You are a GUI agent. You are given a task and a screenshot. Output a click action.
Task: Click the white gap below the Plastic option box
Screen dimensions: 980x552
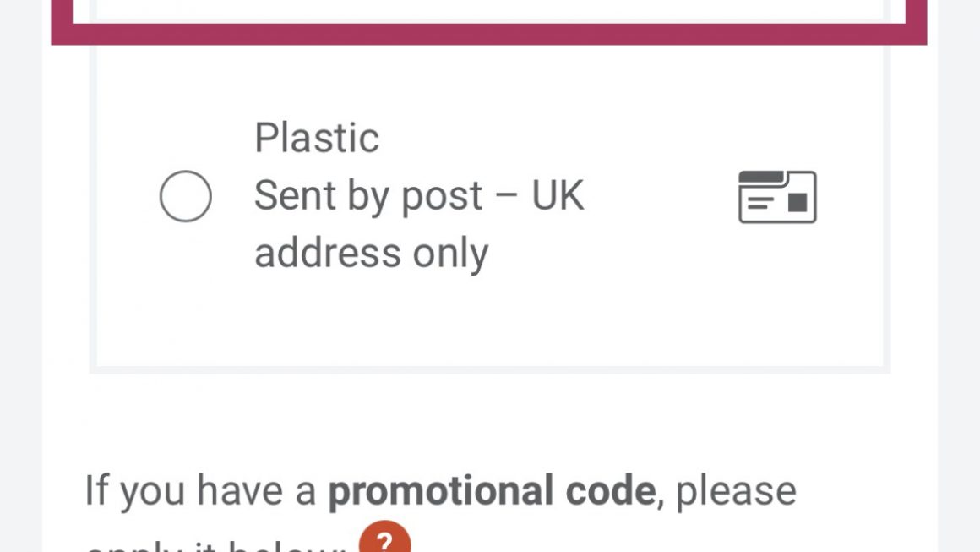[x=488, y=414]
